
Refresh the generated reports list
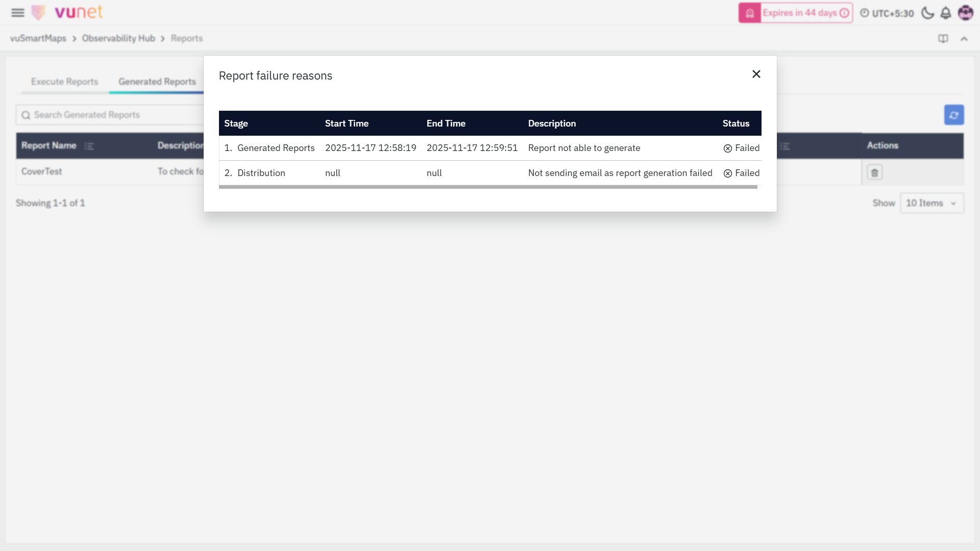pyautogui.click(x=953, y=115)
